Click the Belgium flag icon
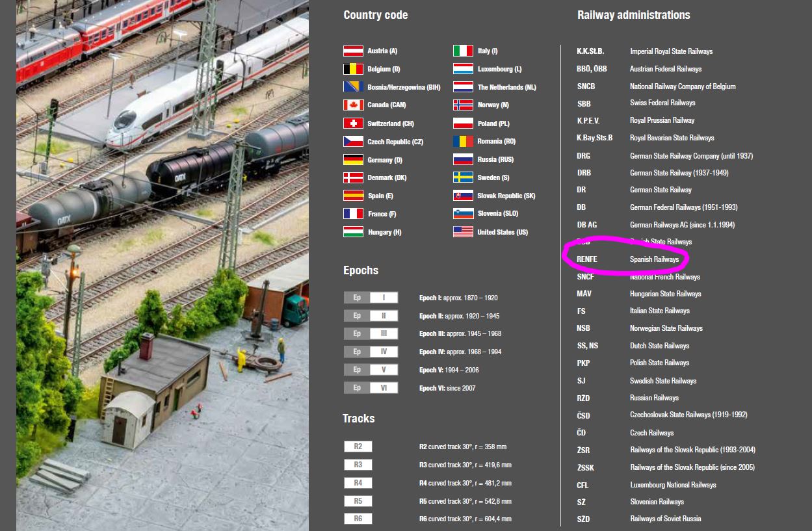 353,69
